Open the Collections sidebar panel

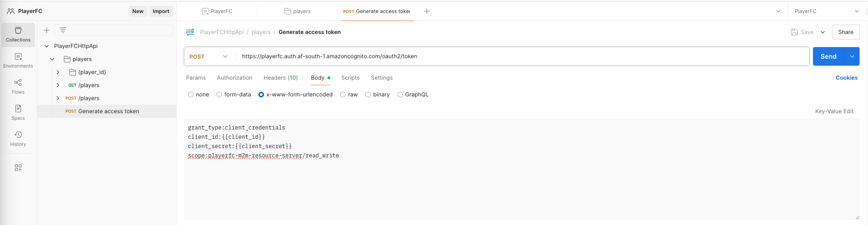[x=18, y=35]
